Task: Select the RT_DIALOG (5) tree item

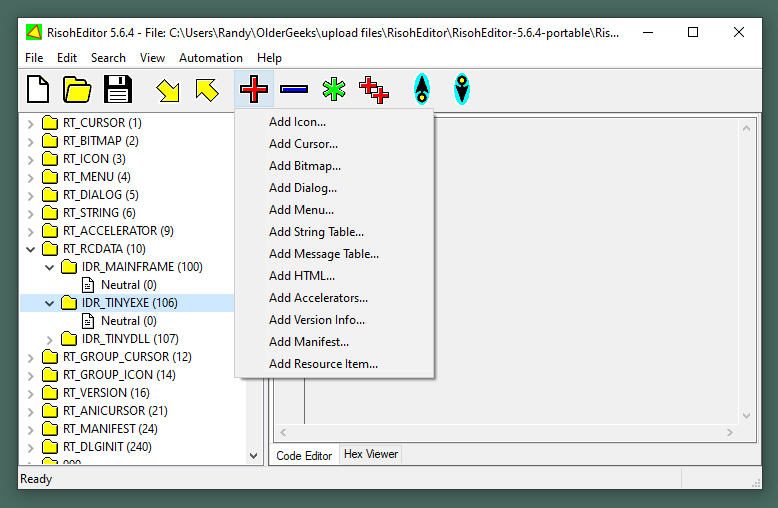Action: [x=100, y=195]
